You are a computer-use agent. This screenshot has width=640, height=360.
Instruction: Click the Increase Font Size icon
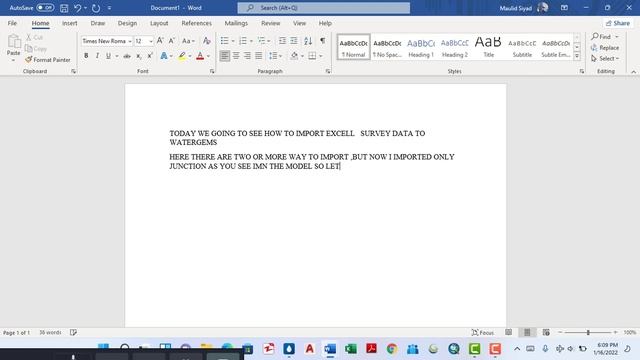point(160,41)
